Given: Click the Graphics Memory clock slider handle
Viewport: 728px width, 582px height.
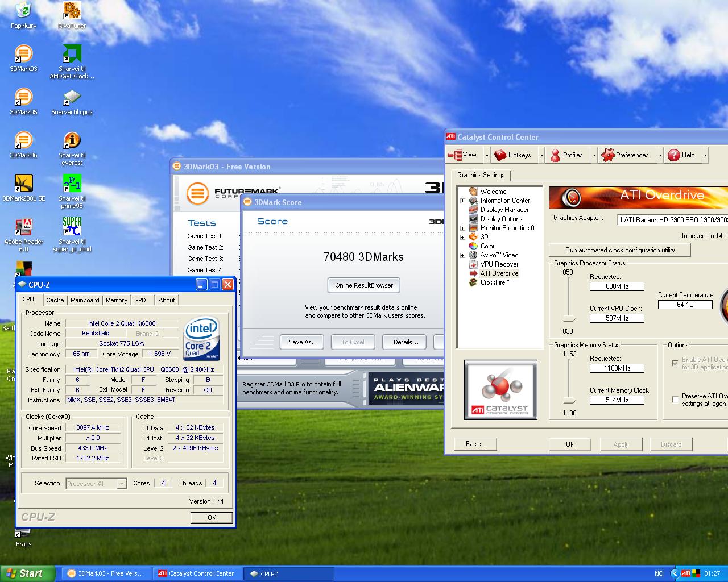Looking at the screenshot, I should pyautogui.click(x=569, y=401).
